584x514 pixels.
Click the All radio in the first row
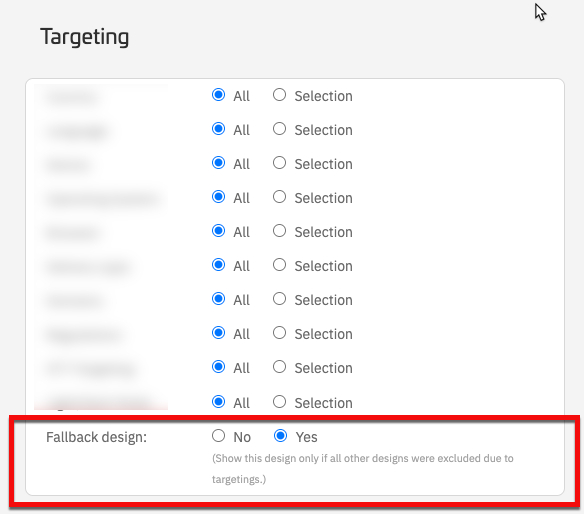click(x=218, y=95)
